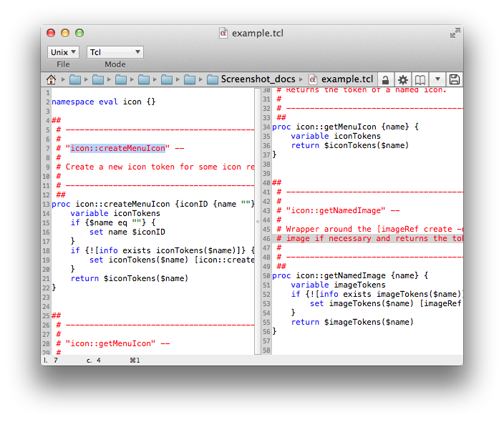Screen dimensions: 504x422
Task: Click the line number indicator in status bar
Action: pos(51,360)
